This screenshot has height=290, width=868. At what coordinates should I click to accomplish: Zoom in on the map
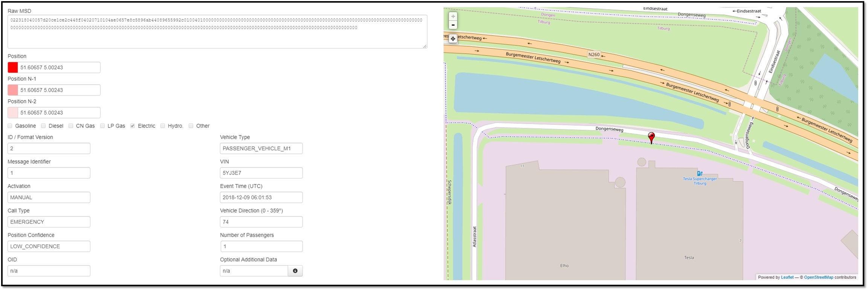[x=453, y=17]
